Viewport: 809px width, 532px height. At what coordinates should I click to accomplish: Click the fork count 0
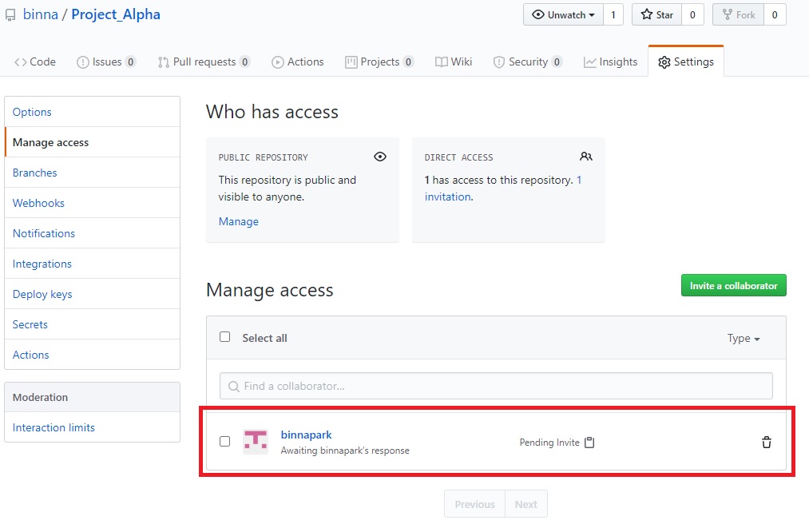click(x=775, y=15)
